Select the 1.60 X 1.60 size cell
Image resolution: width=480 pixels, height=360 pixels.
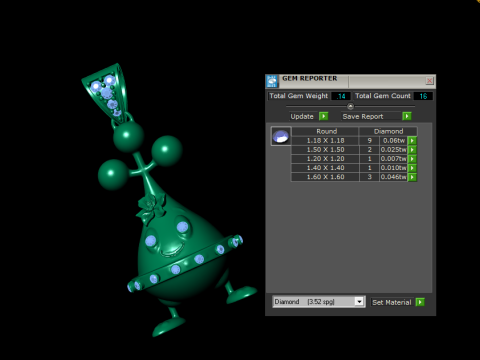(325, 177)
